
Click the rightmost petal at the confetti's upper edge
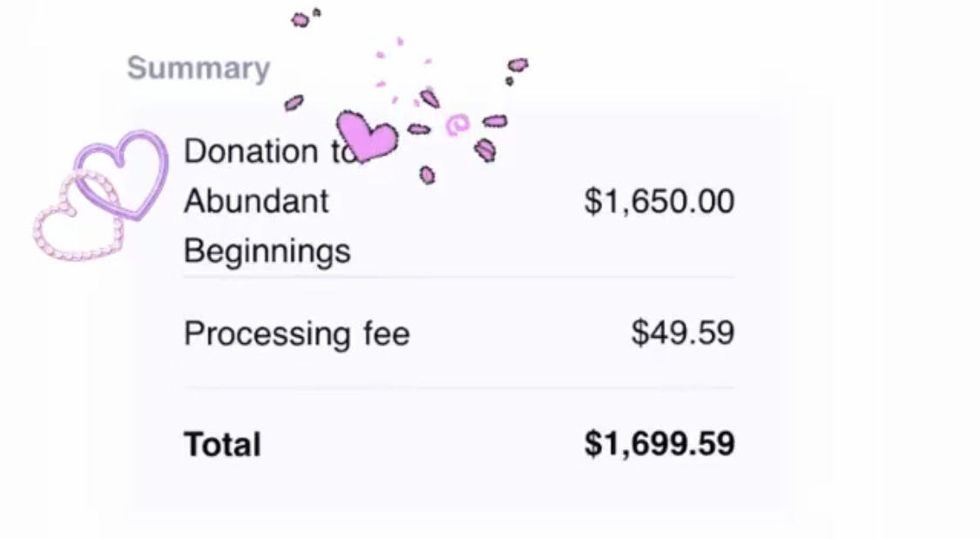517,64
